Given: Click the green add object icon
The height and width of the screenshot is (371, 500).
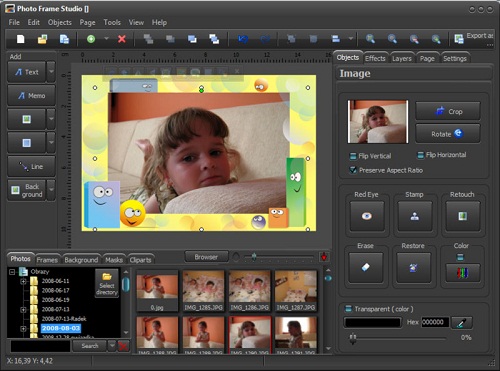Looking at the screenshot, I should click(91, 39).
